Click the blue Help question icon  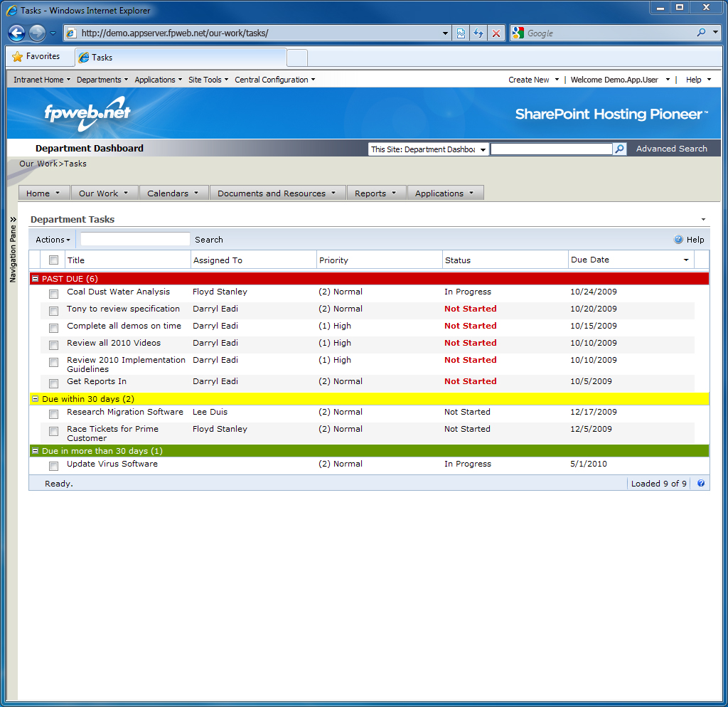coord(678,240)
